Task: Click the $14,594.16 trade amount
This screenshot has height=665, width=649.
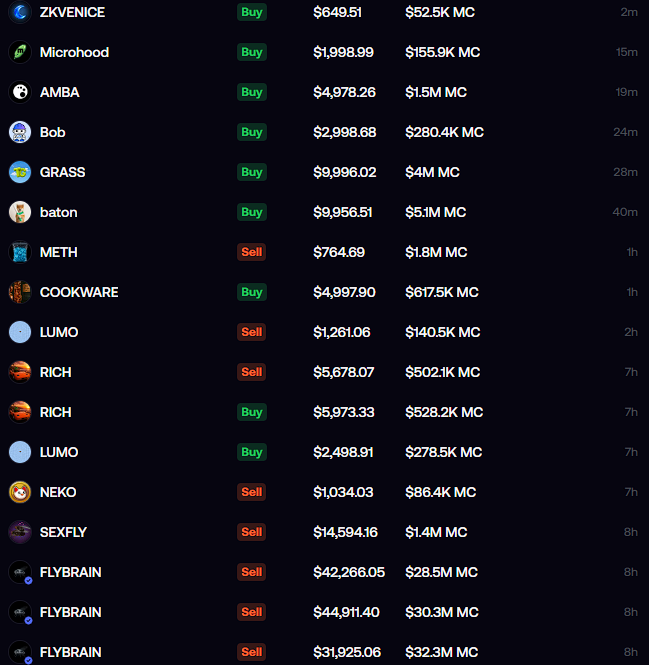Action: click(x=345, y=532)
